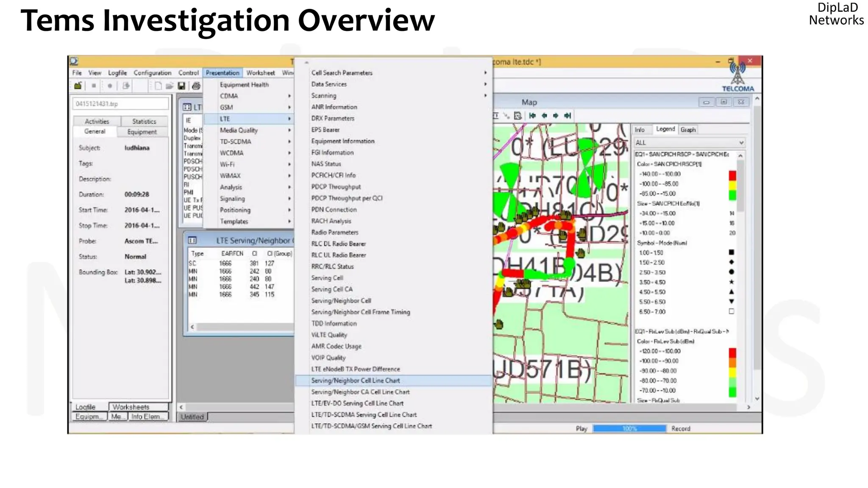The image size is (868, 488).
Task: Click the export logfile toolbar icon
Action: click(126, 86)
